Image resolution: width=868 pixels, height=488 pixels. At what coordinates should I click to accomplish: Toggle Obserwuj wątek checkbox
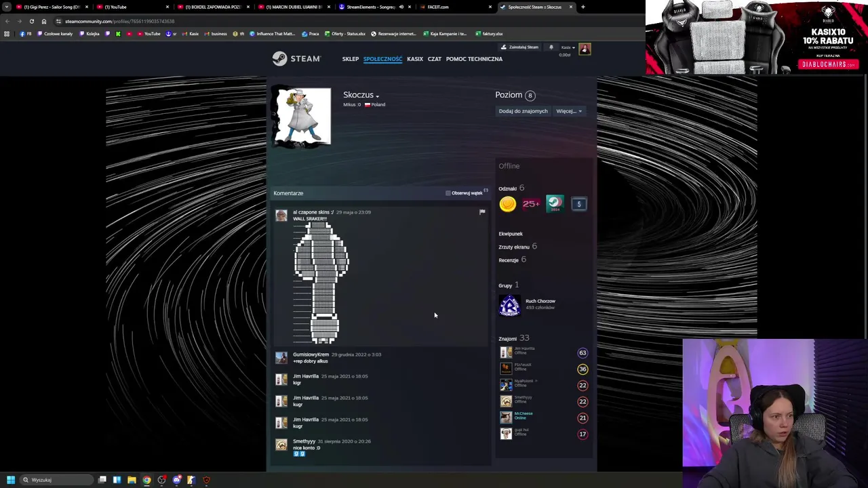click(448, 193)
